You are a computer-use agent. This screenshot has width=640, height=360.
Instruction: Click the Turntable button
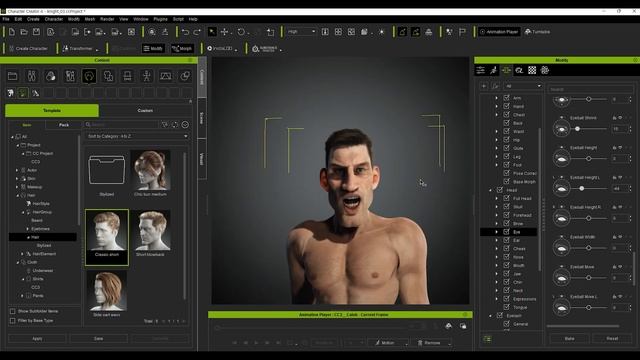click(537, 32)
